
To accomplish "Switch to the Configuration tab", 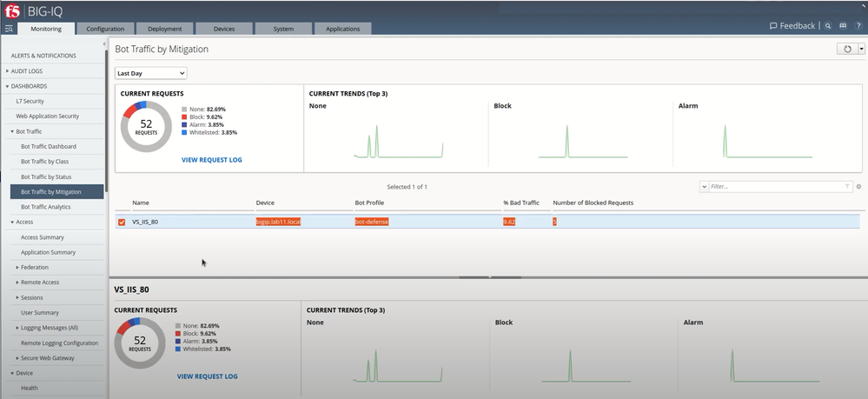I will [105, 29].
